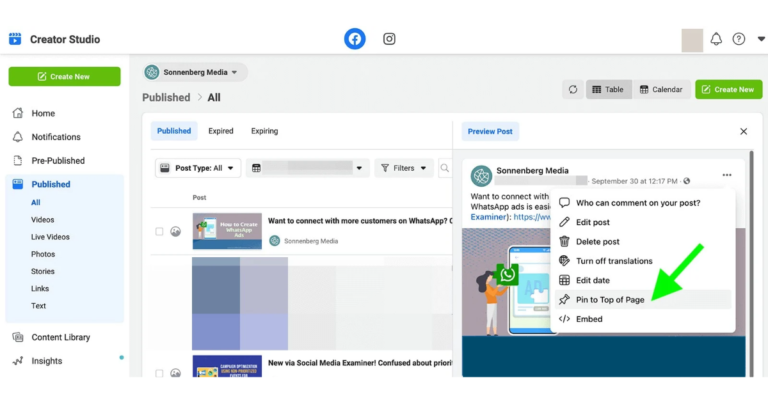This screenshot has height=403, width=768.
Task: Open the Post Type: All dropdown
Action: (x=198, y=168)
